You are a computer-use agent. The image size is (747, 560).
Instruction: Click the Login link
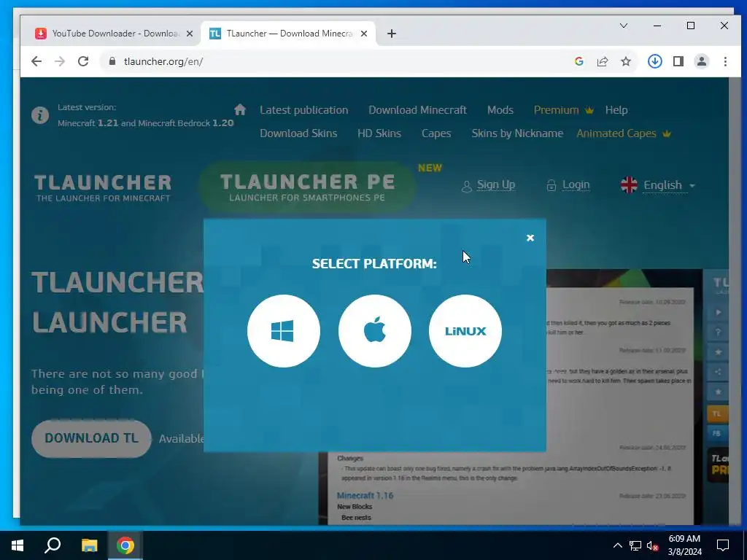tap(568, 184)
